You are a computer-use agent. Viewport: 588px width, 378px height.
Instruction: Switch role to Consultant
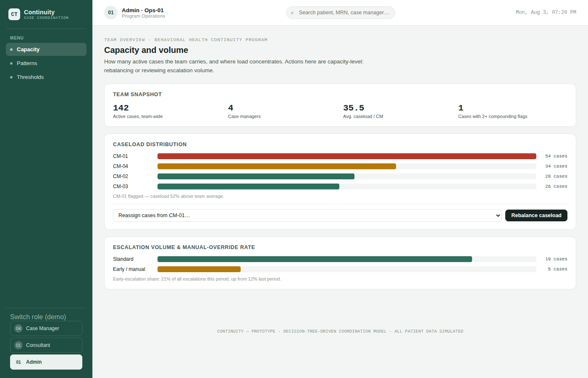(46, 345)
